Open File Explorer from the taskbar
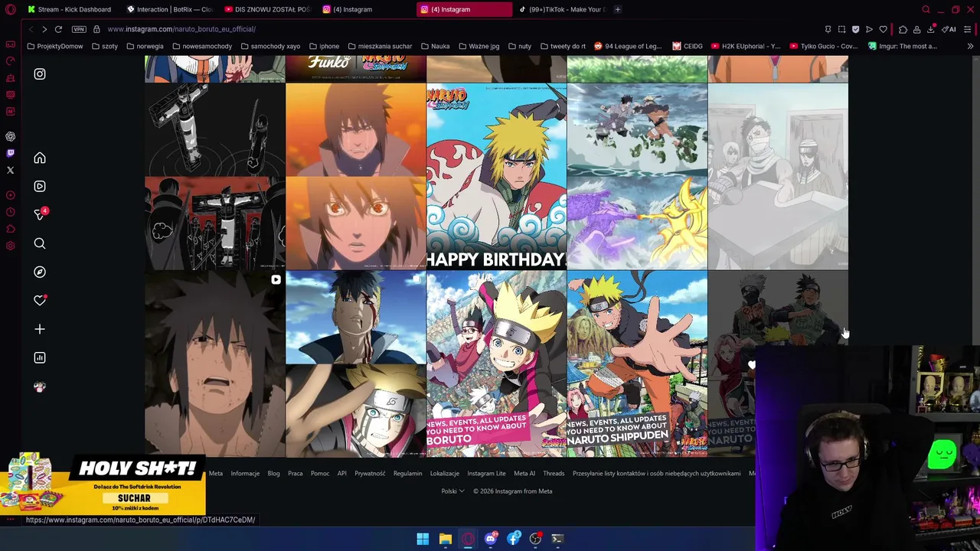The height and width of the screenshot is (551, 980). [x=445, y=540]
